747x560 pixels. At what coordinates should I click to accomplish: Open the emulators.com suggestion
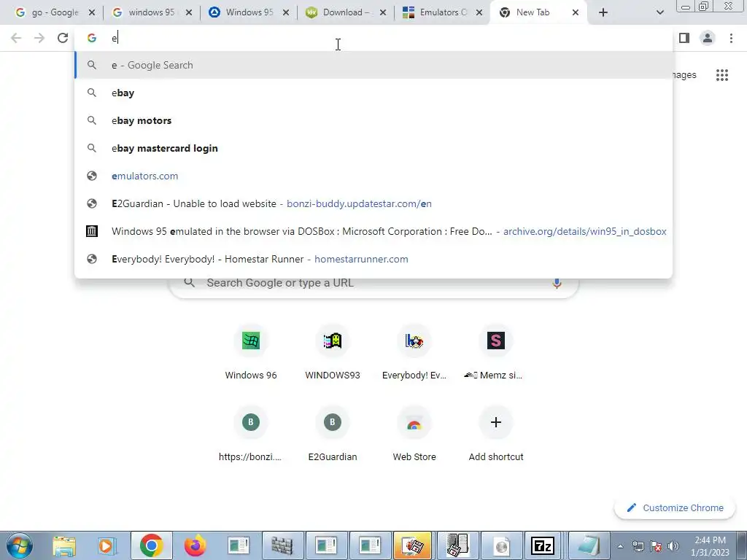pyautogui.click(x=373, y=176)
